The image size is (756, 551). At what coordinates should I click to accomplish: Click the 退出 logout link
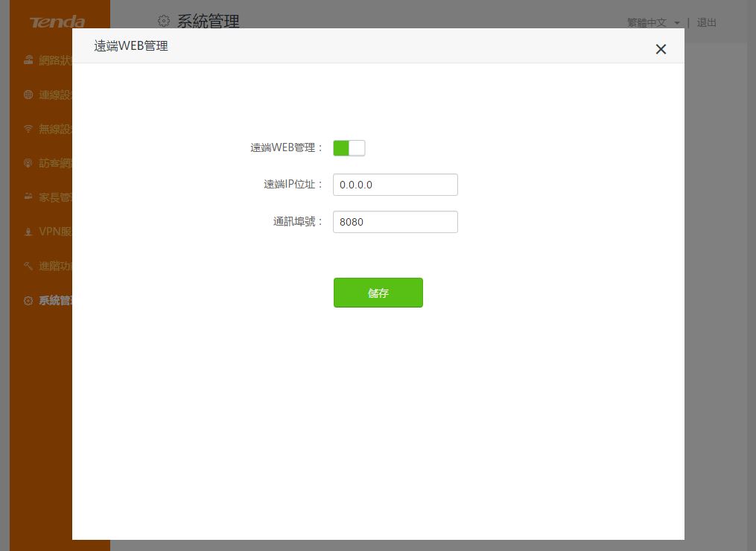706,22
